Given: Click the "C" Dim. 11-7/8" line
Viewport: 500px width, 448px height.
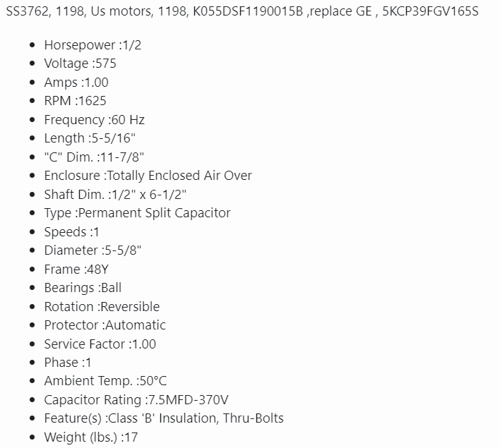Looking at the screenshot, I should (95, 157).
